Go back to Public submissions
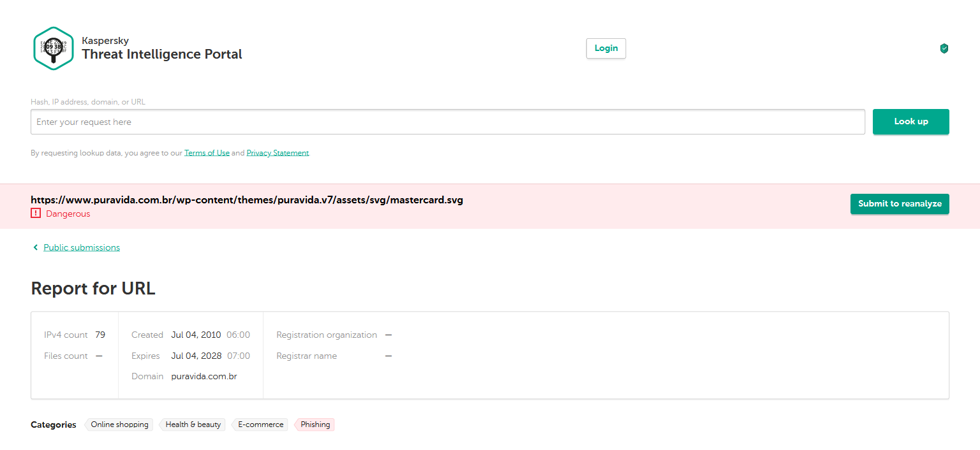 [x=82, y=247]
